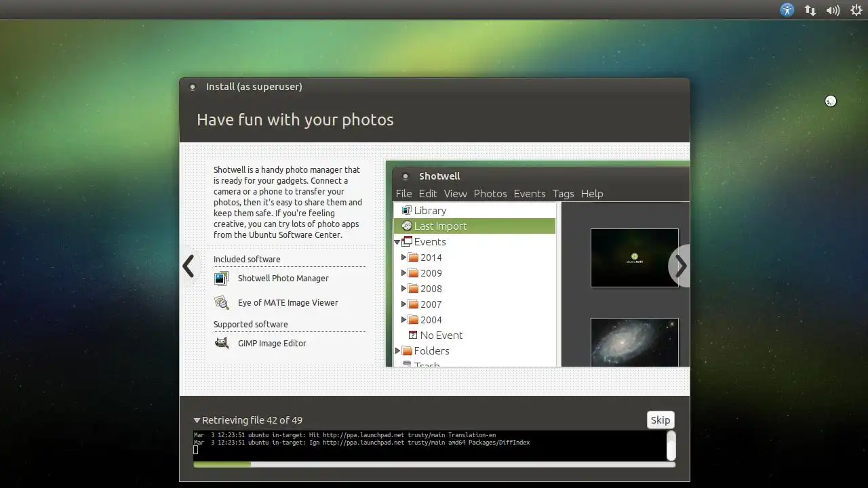Open the Events menu in Shotwell
This screenshot has height=488, width=868.
[530, 194]
